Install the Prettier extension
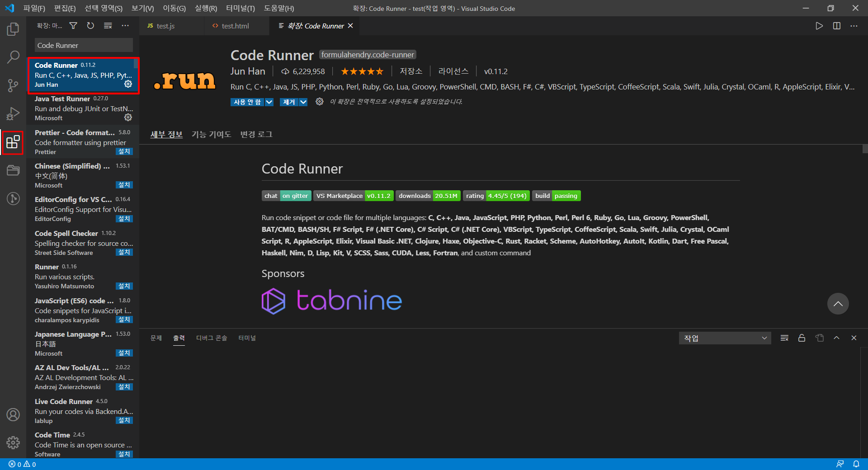The width and height of the screenshot is (868, 470). 124,151
